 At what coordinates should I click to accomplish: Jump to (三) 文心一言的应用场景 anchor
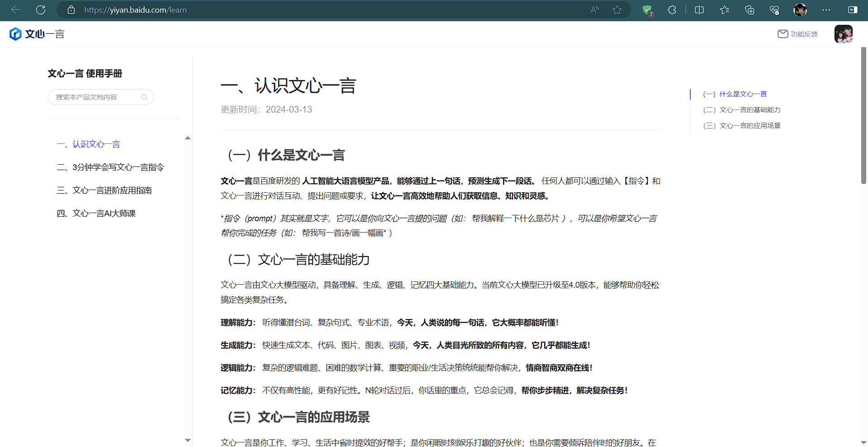pyautogui.click(x=742, y=126)
